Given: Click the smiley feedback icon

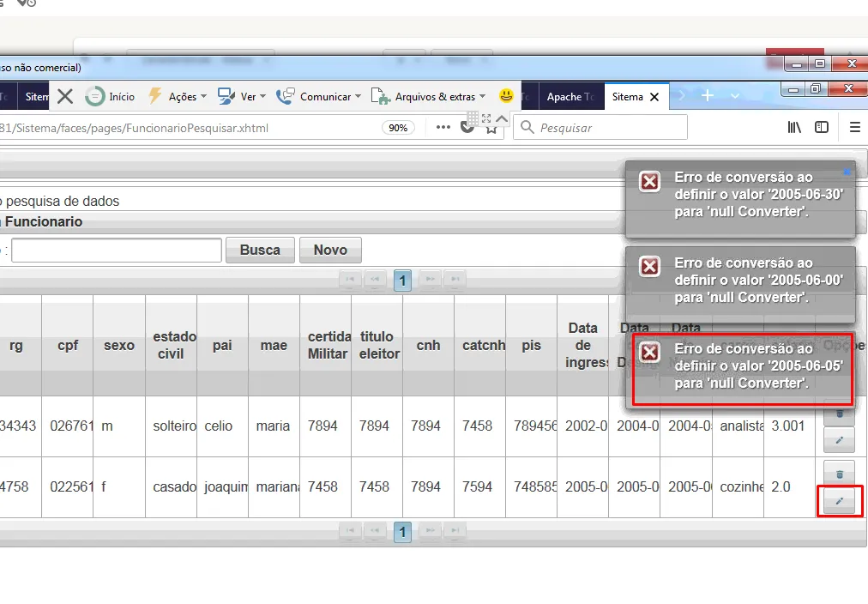Looking at the screenshot, I should pyautogui.click(x=506, y=96).
